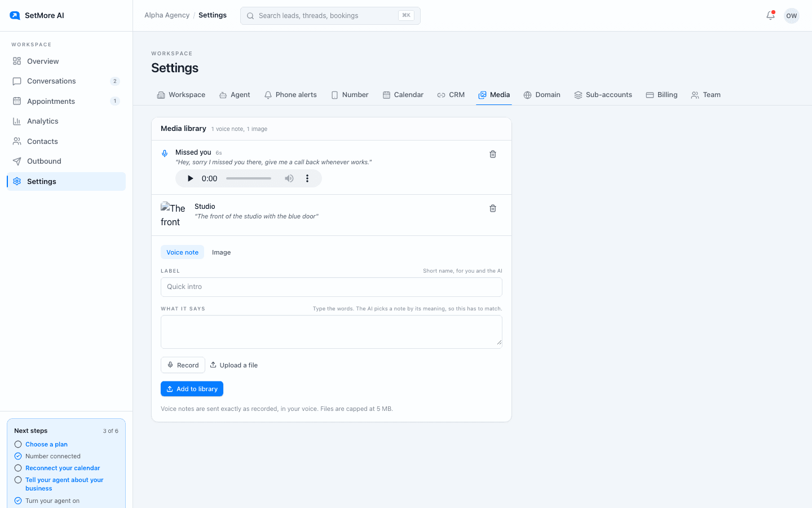The height and width of the screenshot is (508, 812).
Task: Open Conversations in sidebar
Action: point(66,81)
